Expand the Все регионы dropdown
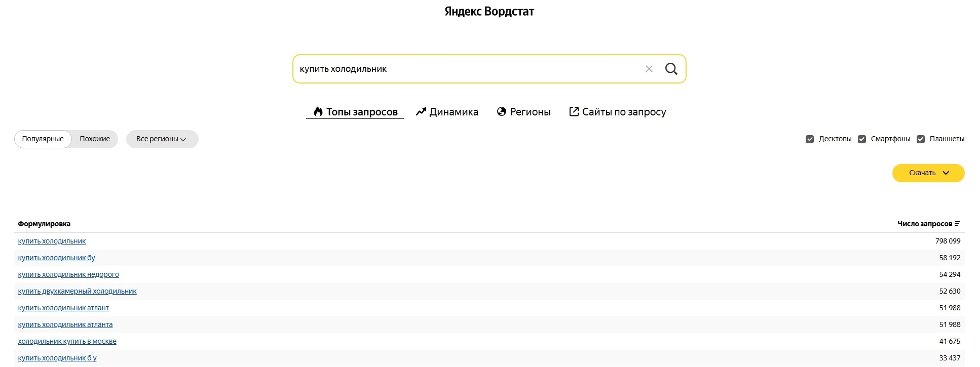 pyautogui.click(x=162, y=139)
